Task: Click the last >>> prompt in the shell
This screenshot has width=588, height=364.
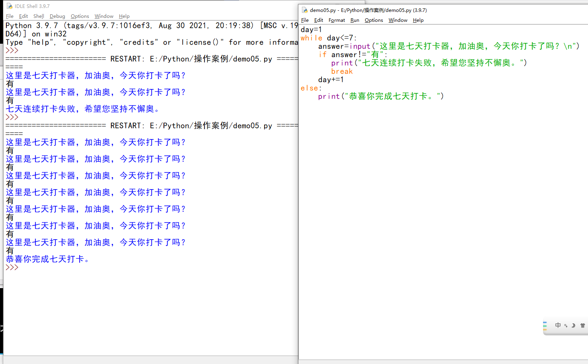Action: point(12,267)
